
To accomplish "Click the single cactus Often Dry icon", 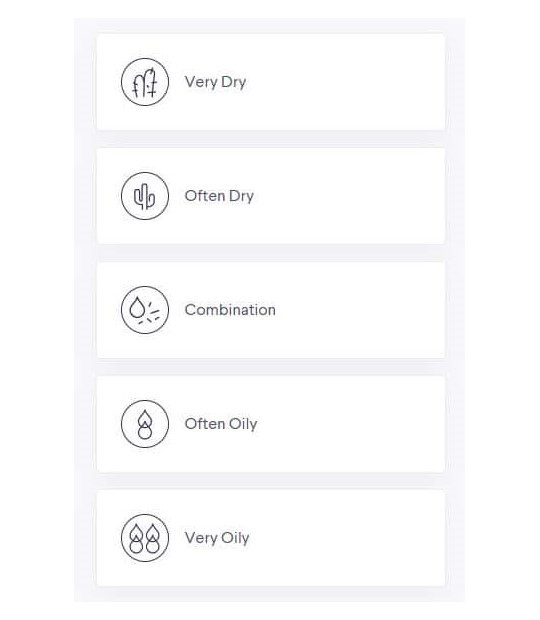I will click(x=145, y=196).
